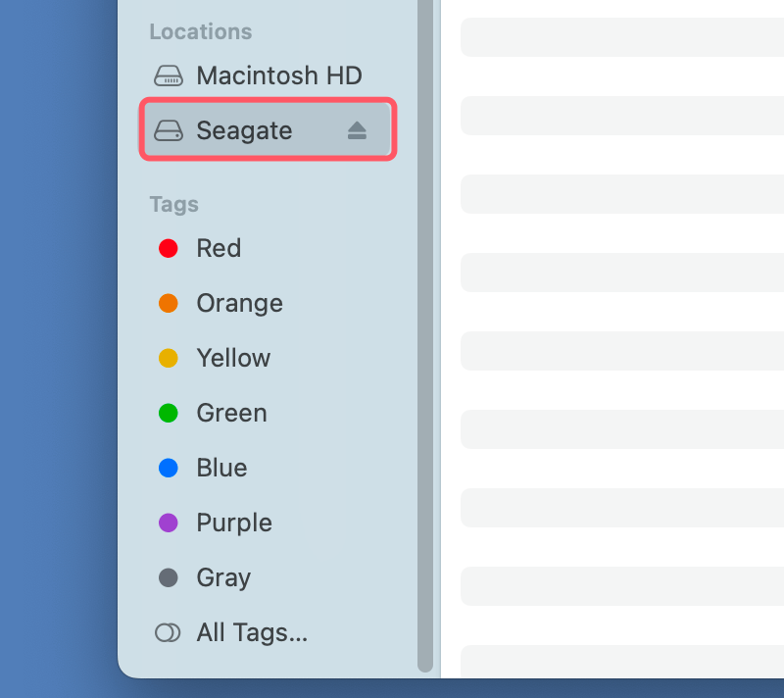Click the overlapping circles icon beside All Tags

pyautogui.click(x=168, y=632)
